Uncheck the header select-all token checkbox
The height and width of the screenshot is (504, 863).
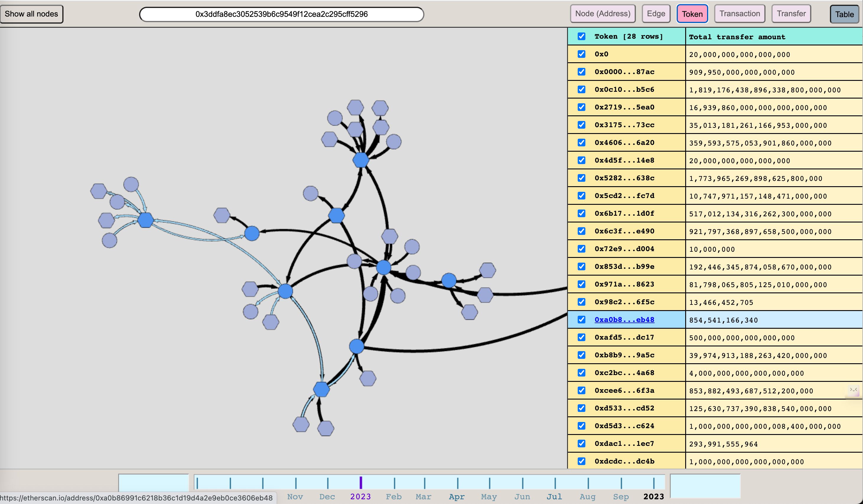582,36
